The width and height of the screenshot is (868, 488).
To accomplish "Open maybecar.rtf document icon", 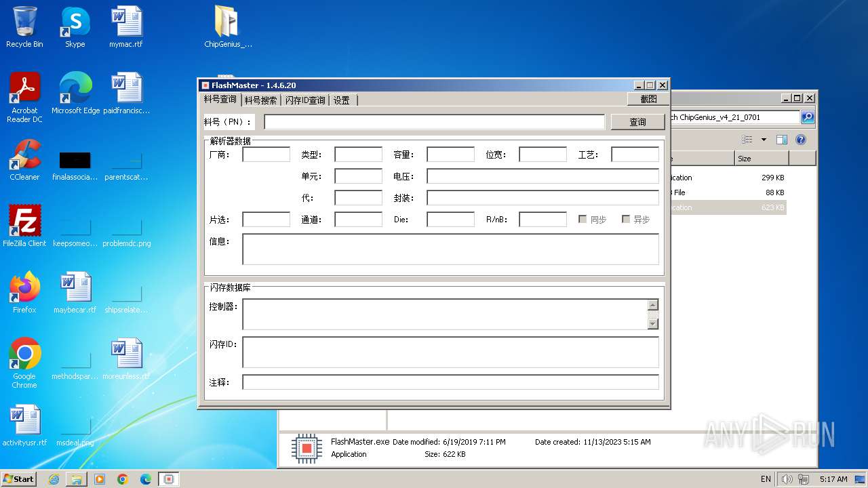I will 75,292.
